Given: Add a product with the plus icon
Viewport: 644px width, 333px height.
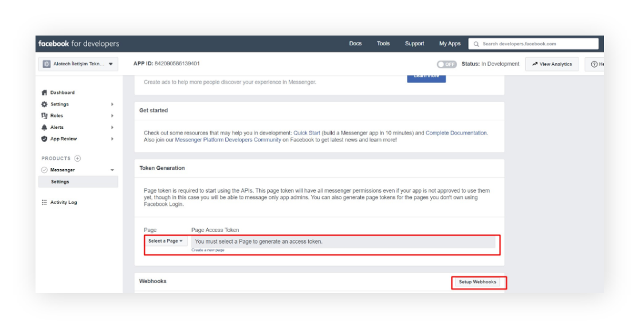Looking at the screenshot, I should (77, 158).
